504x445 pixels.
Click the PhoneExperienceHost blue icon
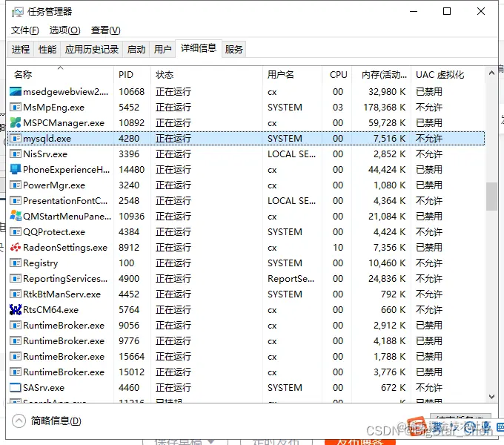(x=16, y=169)
